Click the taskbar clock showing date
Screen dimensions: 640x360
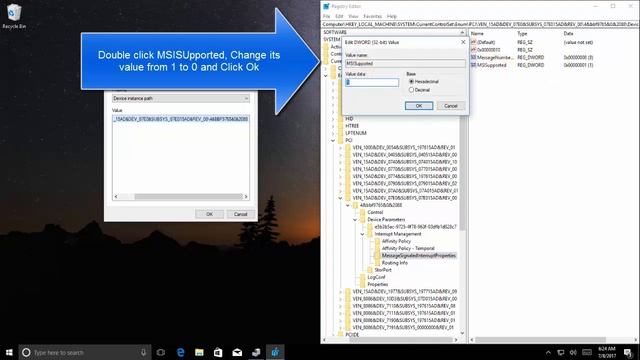tap(607, 352)
